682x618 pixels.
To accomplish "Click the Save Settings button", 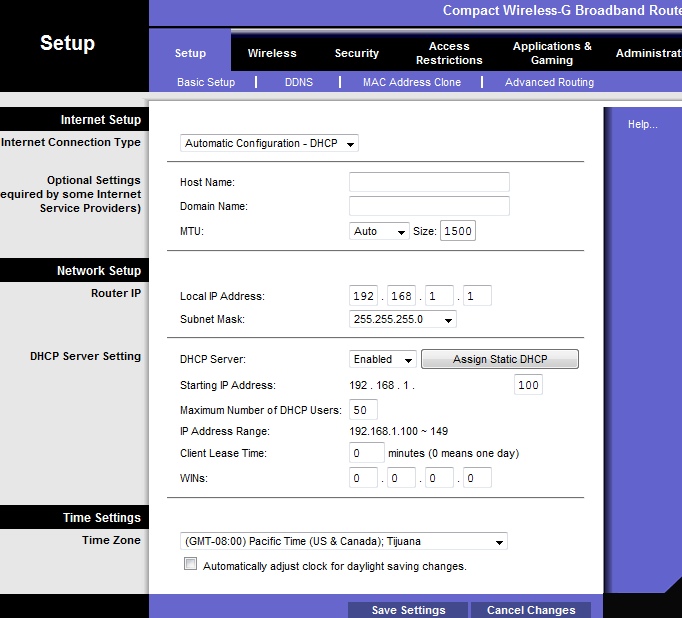I will tap(408, 610).
